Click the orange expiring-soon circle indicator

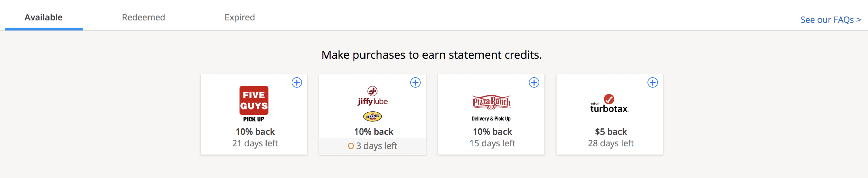pos(351,146)
